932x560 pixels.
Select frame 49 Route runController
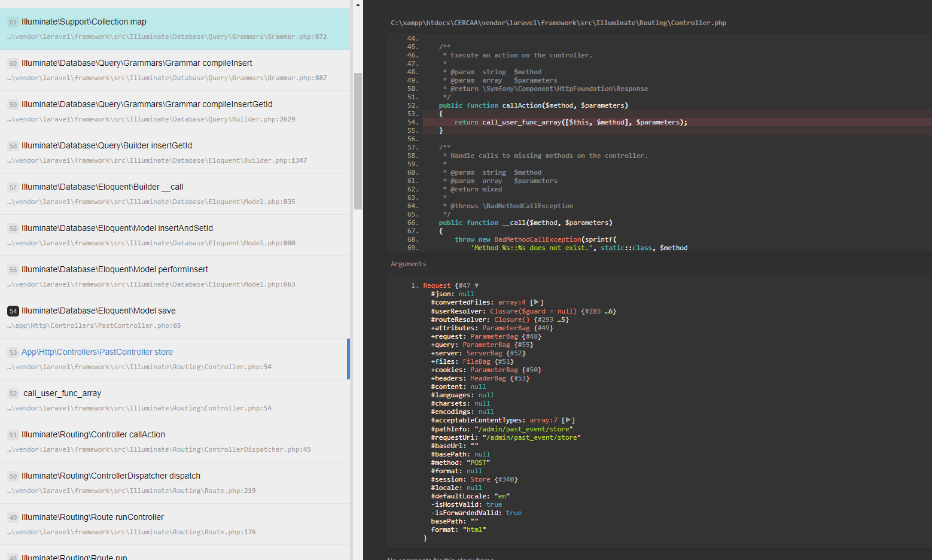click(175, 524)
